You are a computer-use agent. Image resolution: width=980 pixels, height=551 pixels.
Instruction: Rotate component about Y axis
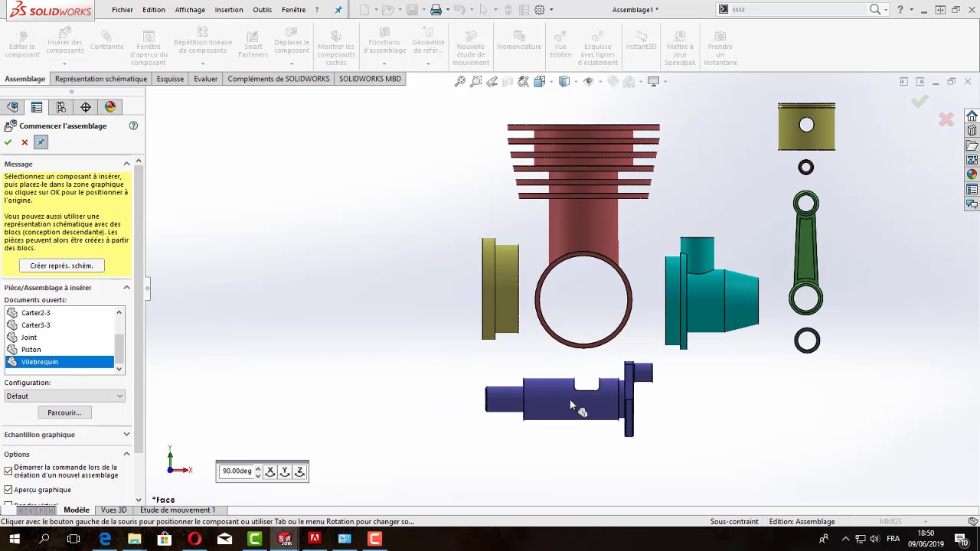point(285,472)
